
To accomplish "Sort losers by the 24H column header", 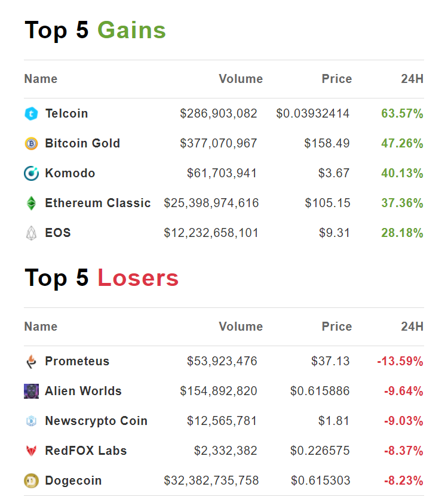I will (412, 326).
